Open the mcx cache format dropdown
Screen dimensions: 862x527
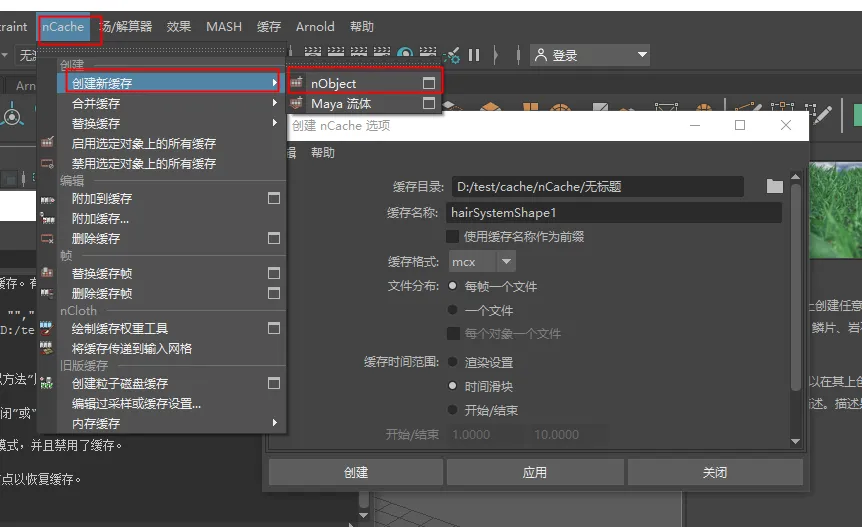[x=482, y=262]
